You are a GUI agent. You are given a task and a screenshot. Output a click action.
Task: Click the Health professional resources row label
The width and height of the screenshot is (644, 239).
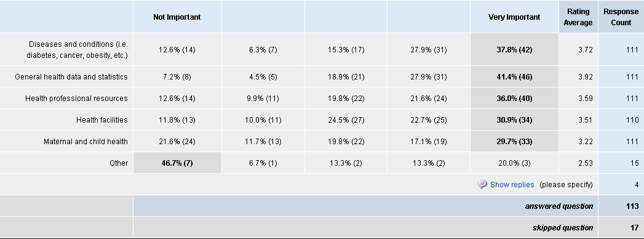76,99
